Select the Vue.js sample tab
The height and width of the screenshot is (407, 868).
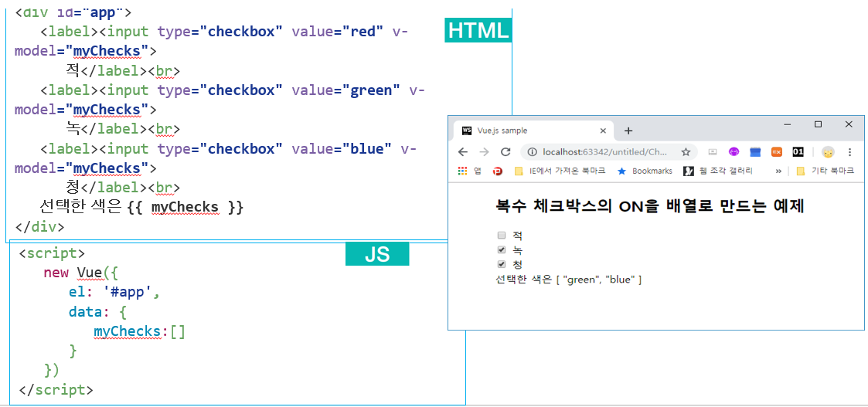(x=533, y=131)
